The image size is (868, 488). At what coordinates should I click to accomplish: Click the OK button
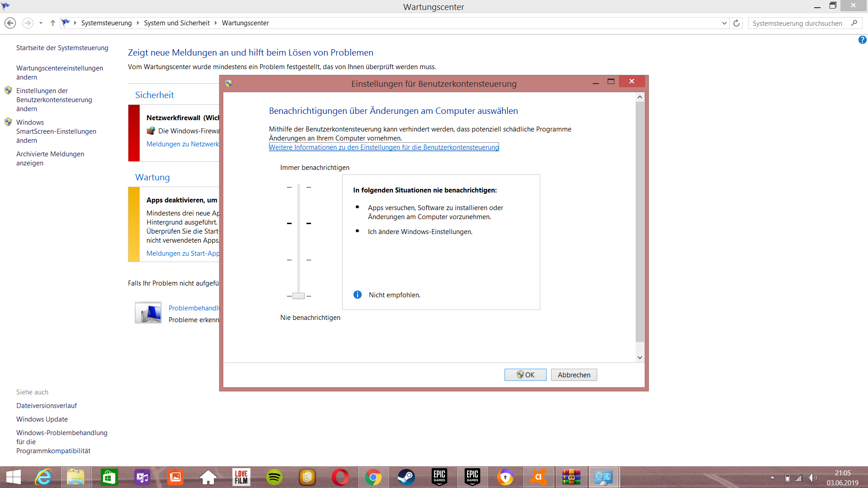(525, 375)
